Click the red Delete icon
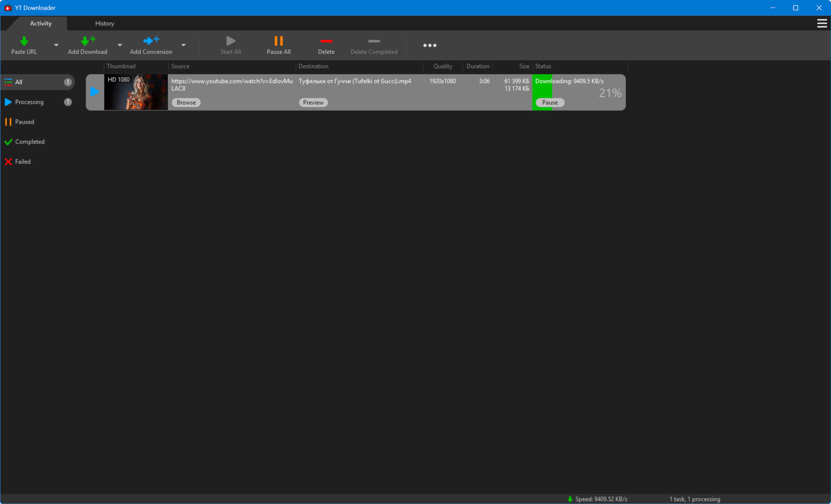The width and height of the screenshot is (831, 504). (x=326, y=41)
